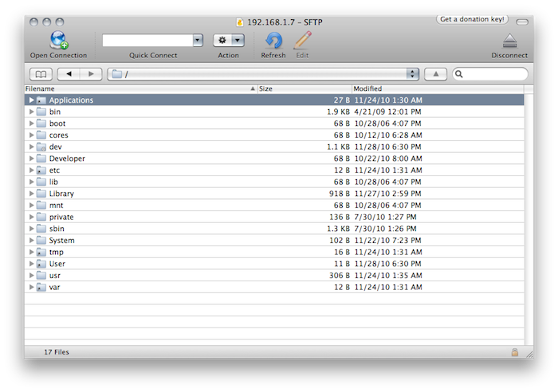Click the Edit pencil icon
The height and width of the screenshot is (392, 558).
point(302,40)
